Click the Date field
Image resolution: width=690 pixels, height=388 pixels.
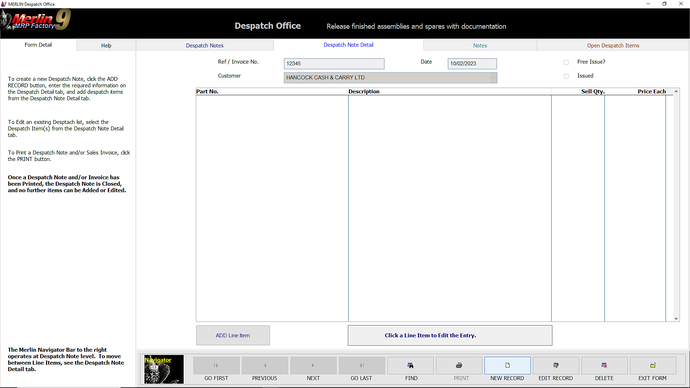pos(472,64)
